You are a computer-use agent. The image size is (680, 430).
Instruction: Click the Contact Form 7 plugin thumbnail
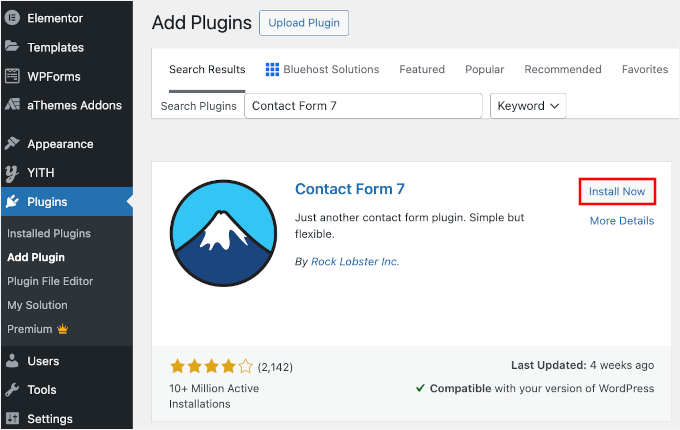click(223, 234)
